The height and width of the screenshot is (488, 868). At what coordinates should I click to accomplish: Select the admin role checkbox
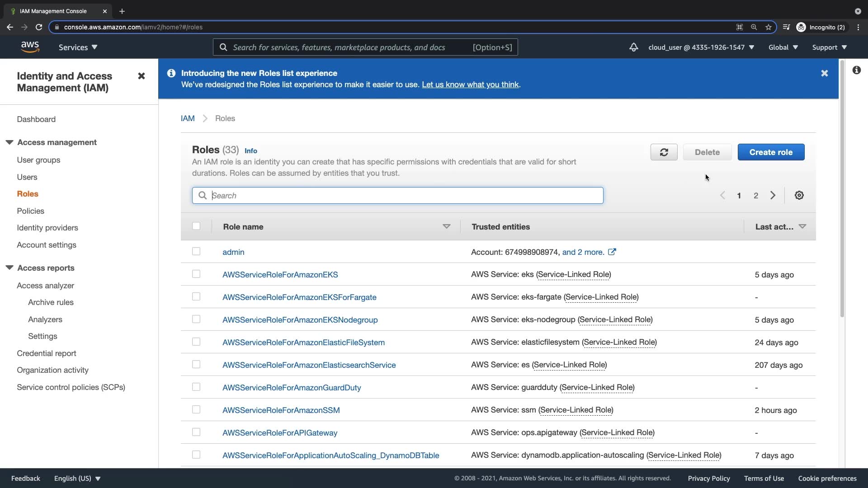tap(196, 251)
